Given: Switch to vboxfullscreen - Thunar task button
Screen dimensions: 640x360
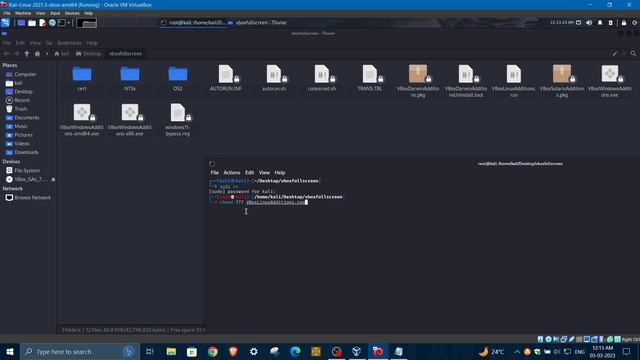Looking at the screenshot, I should tap(258, 23).
